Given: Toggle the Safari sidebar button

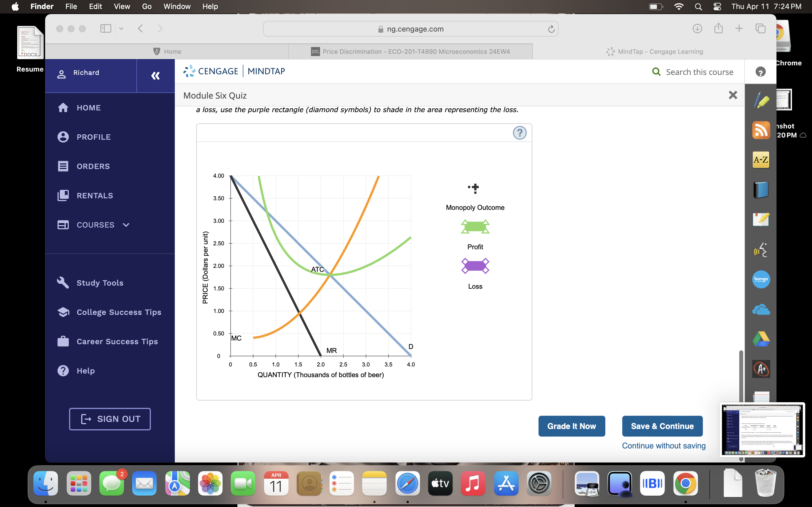Looking at the screenshot, I should [x=106, y=29].
